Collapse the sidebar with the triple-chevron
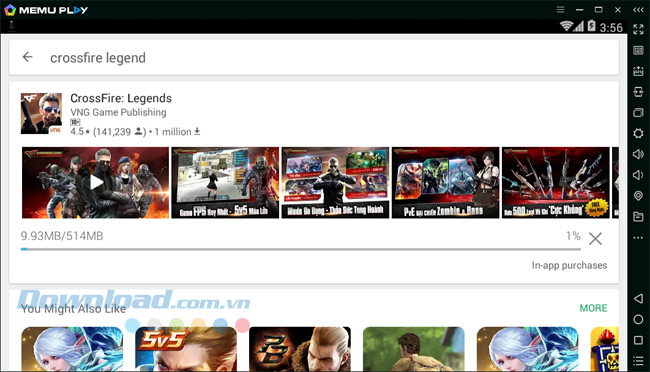The image size is (650, 372). point(638,10)
